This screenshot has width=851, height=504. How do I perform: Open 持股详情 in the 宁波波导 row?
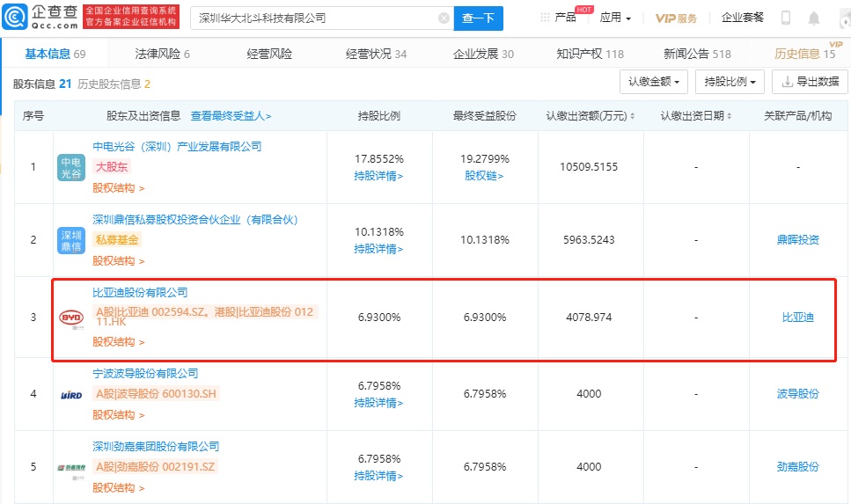coord(378,403)
